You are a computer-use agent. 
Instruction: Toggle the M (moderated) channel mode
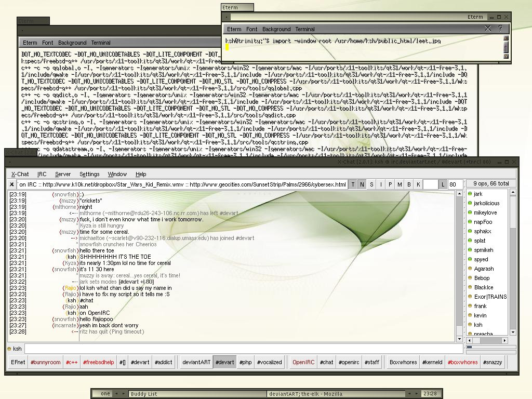(x=400, y=184)
